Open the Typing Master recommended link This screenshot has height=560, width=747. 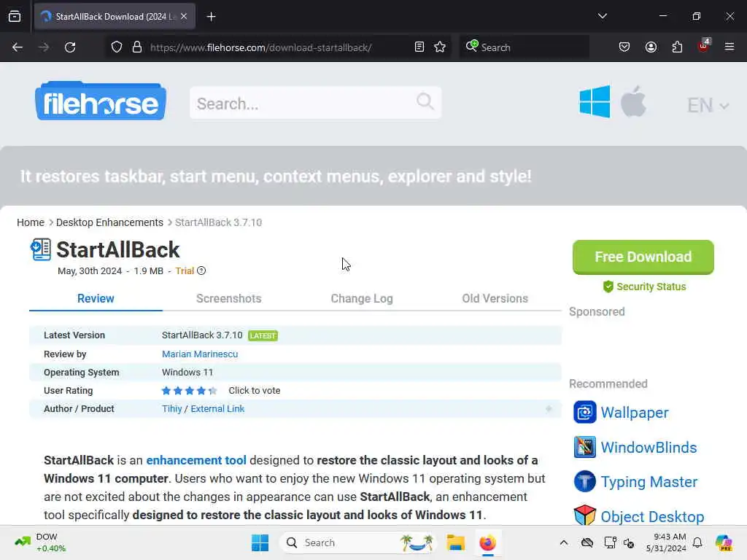(649, 481)
